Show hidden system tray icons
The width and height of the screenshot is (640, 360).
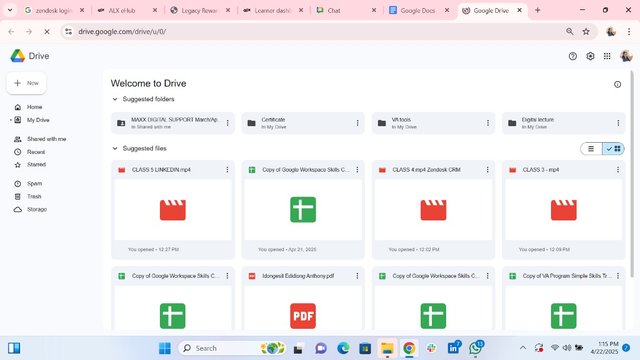tap(523, 348)
